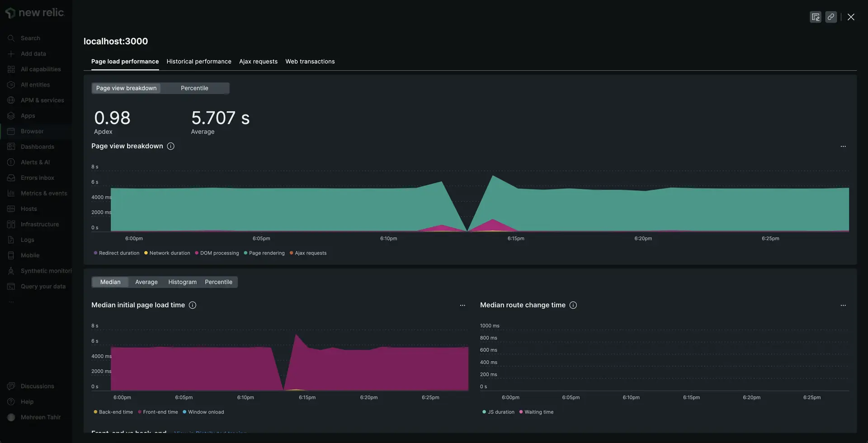Screen dimensions: 868x443
Task: Click the Infrastructure icon
Action: click(11, 224)
